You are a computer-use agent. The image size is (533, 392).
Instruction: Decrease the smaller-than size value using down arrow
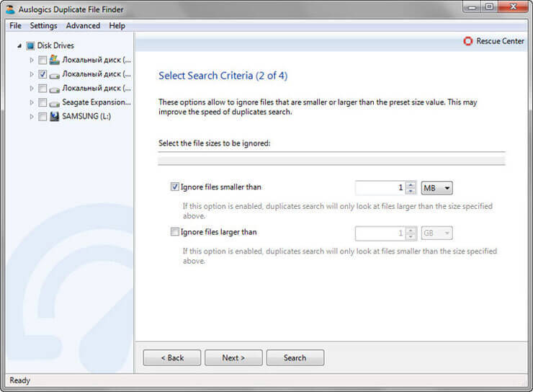coord(411,192)
